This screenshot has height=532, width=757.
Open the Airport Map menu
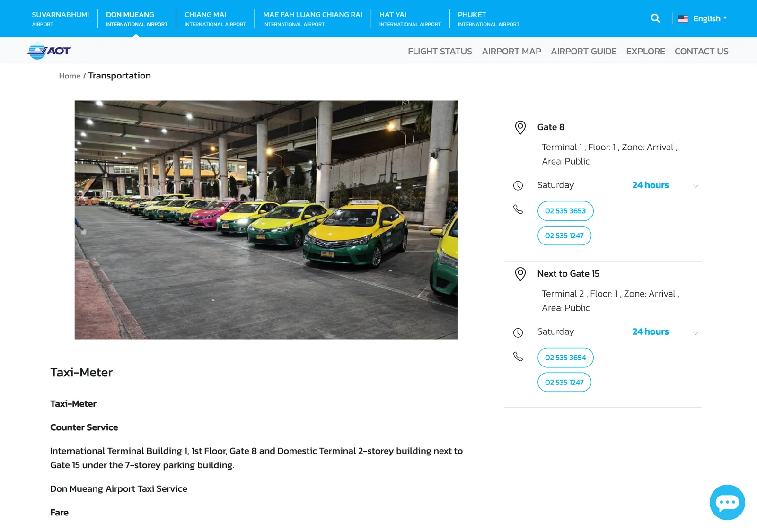(511, 51)
